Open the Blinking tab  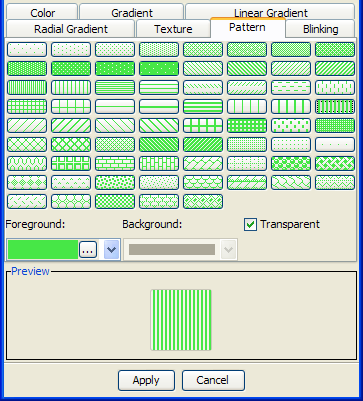coord(320,29)
